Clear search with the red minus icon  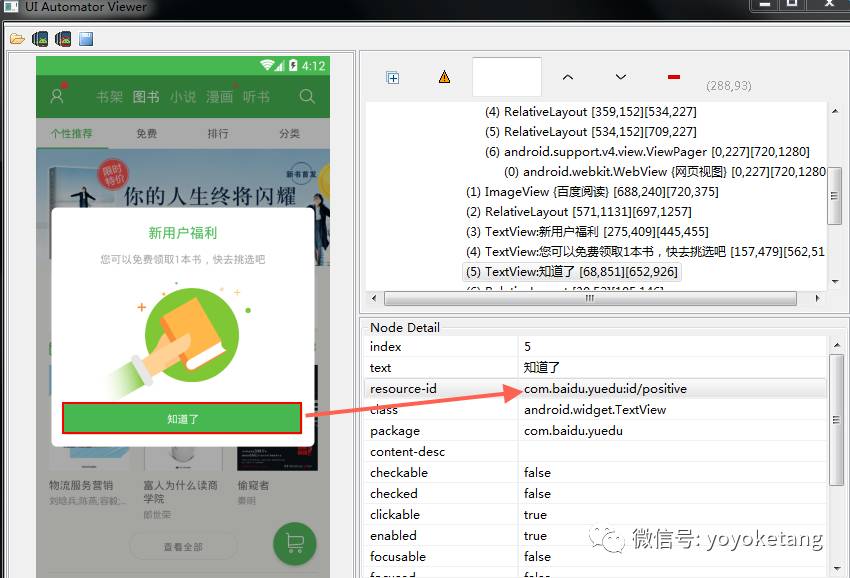point(674,77)
